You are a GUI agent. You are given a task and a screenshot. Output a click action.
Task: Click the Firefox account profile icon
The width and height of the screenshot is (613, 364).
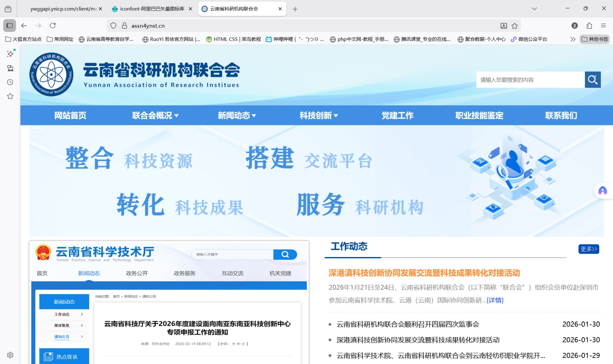pos(575,26)
